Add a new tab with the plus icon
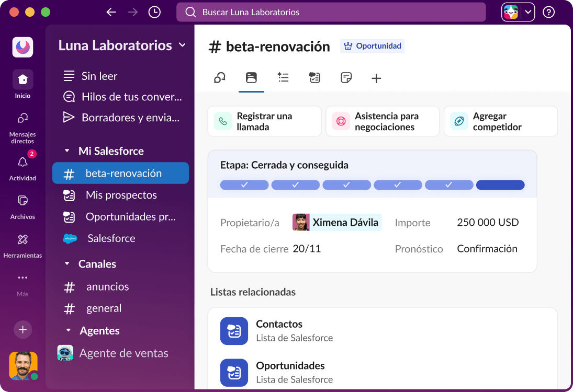This screenshot has width=573, height=392. pyautogui.click(x=376, y=77)
